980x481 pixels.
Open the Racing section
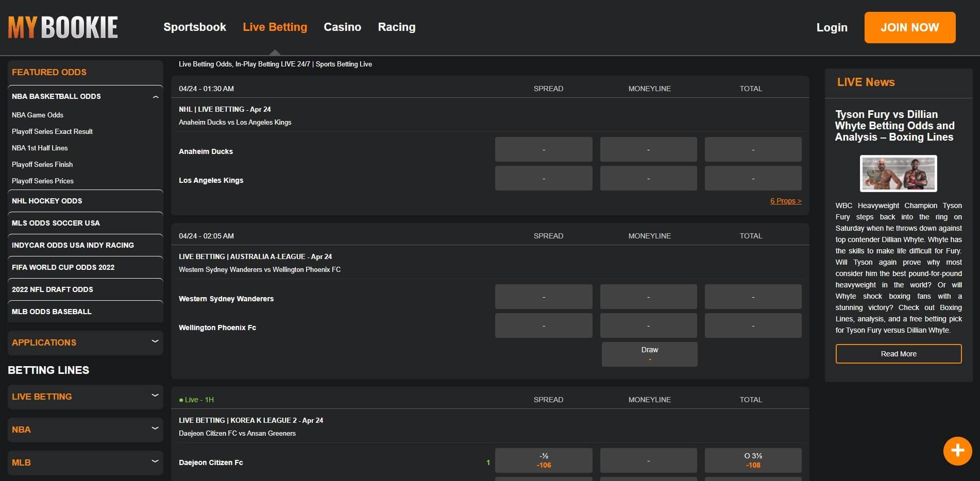pos(396,27)
